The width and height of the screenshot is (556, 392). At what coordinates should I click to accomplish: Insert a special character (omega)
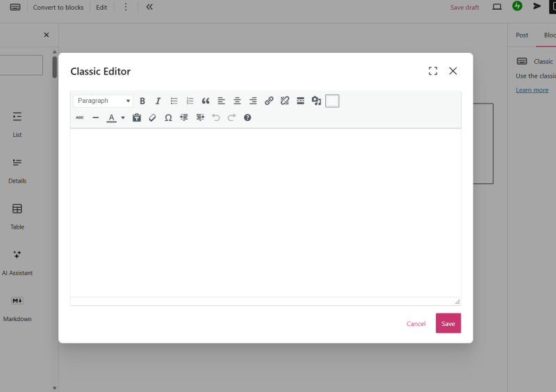tap(168, 117)
